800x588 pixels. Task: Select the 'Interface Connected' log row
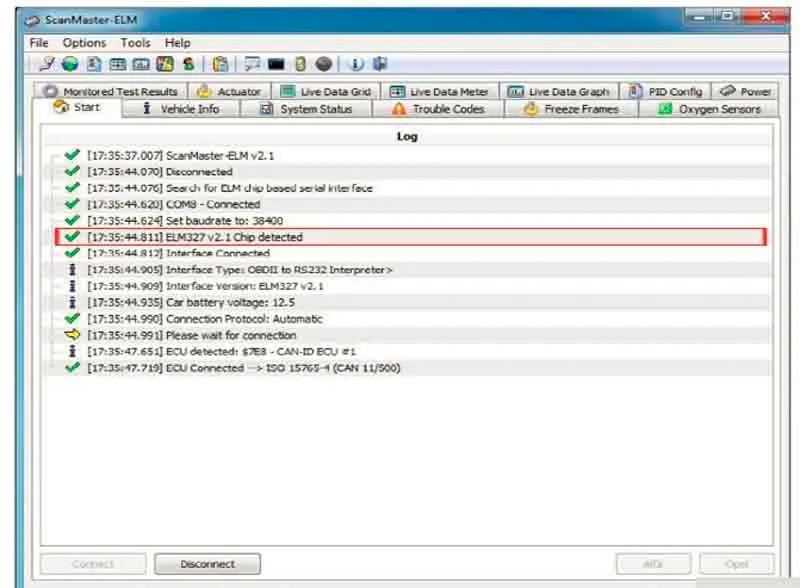click(407, 253)
